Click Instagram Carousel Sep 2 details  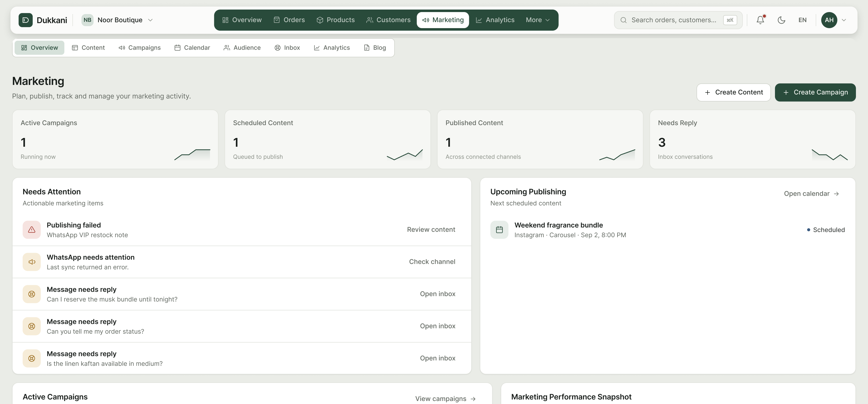coord(570,235)
